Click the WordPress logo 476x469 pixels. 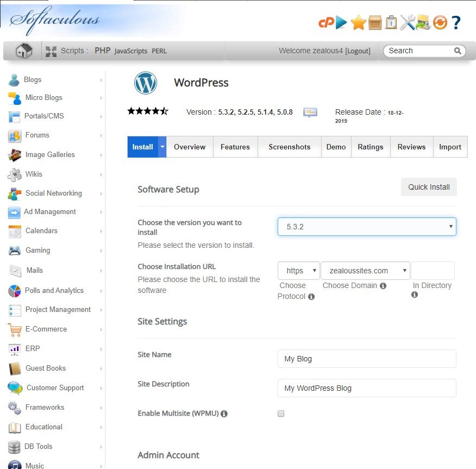click(x=146, y=83)
